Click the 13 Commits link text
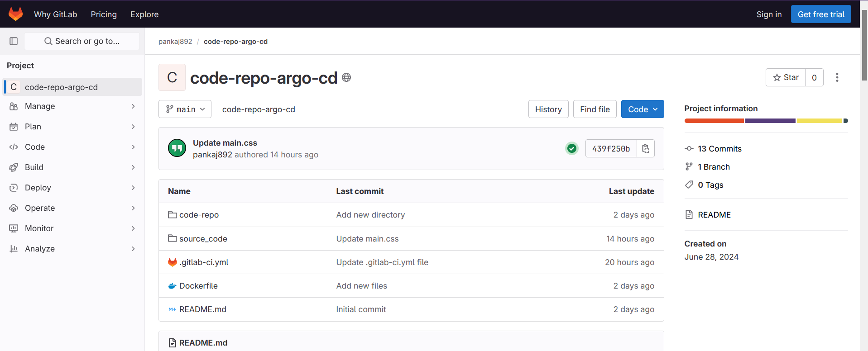 719,148
